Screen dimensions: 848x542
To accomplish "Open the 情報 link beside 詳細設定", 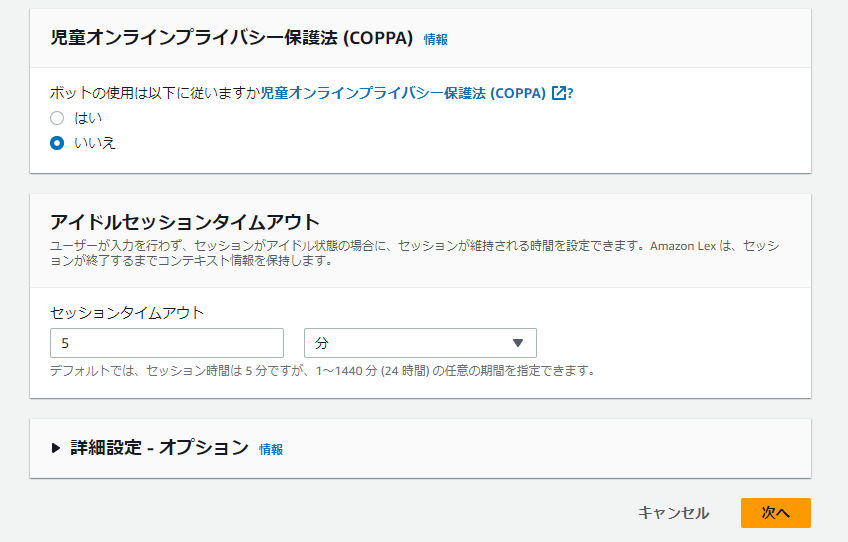I will [271, 450].
